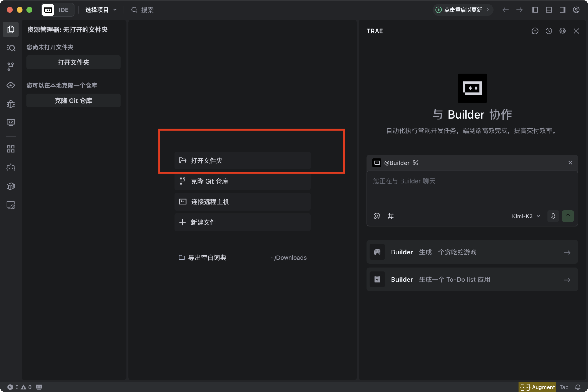Click the sidebar Search icon

coord(11,48)
